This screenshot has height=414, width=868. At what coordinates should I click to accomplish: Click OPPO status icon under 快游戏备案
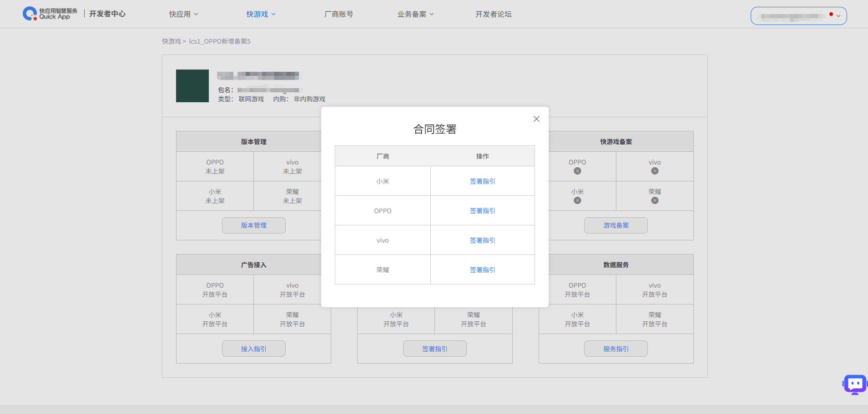(577, 171)
